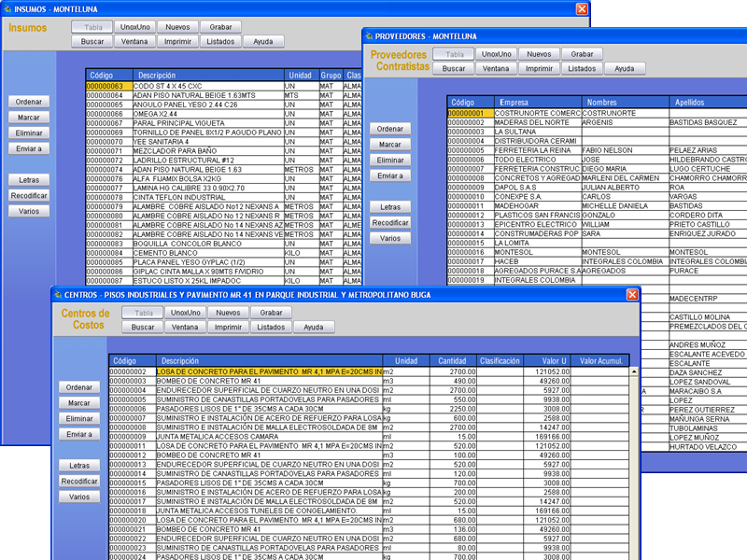The image size is (747, 560).
Task: Click Descripción column header in Insumos table
Action: (208, 76)
